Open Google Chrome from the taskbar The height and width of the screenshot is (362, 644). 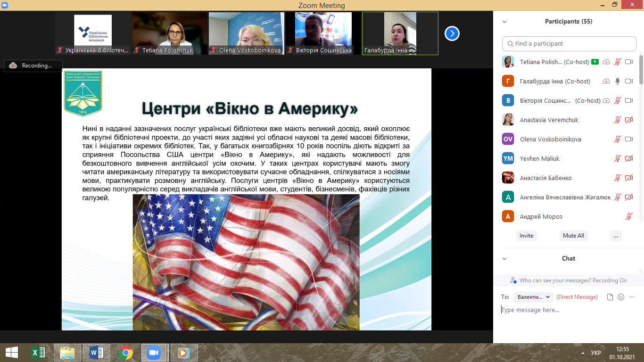pos(125,353)
